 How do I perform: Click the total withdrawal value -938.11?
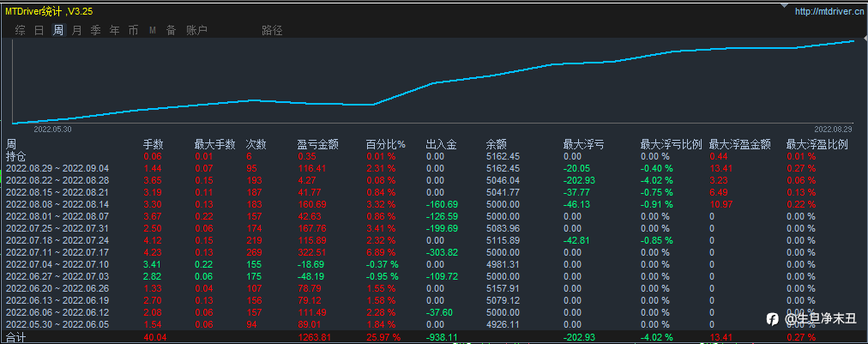tap(443, 337)
